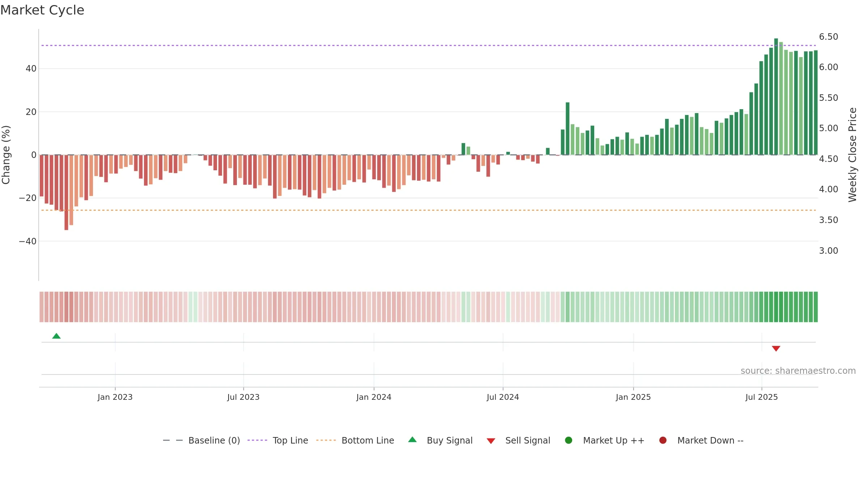Click the orange dotted Bottom Line legend swatch
Image resolution: width=868 pixels, height=488 pixels.
point(326,440)
